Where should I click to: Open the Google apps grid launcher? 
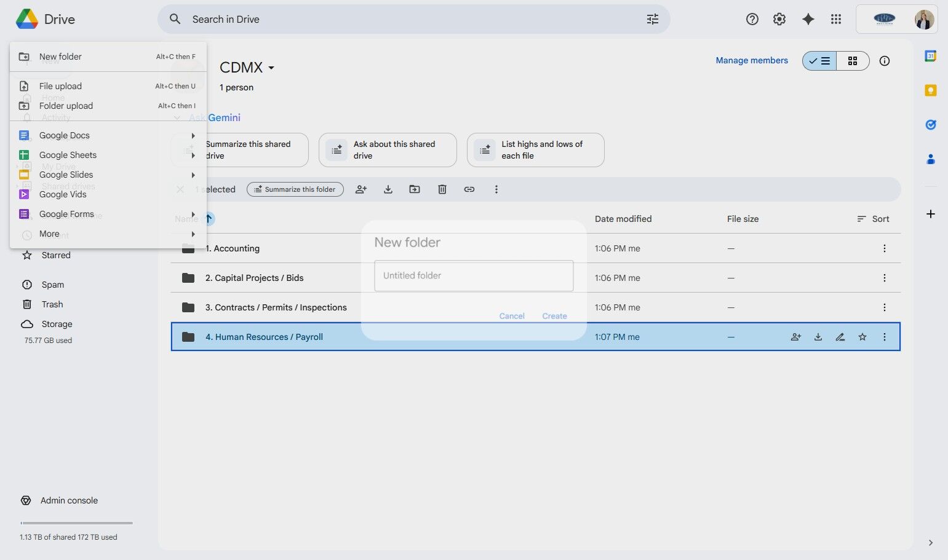click(x=836, y=19)
